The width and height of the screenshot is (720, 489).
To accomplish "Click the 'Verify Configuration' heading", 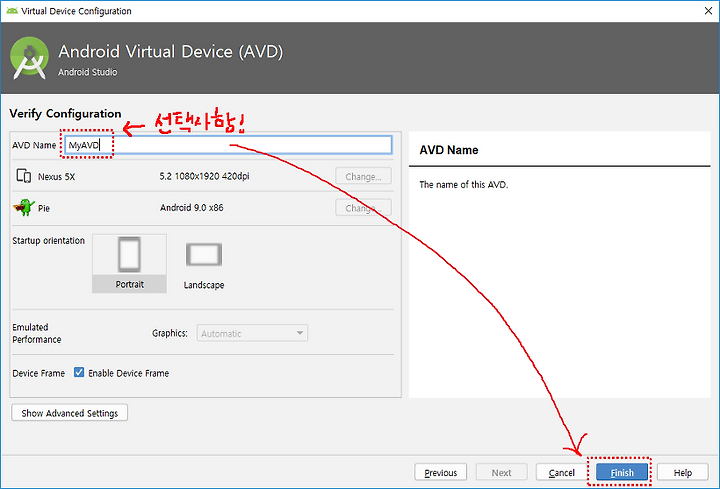I will (65, 113).
